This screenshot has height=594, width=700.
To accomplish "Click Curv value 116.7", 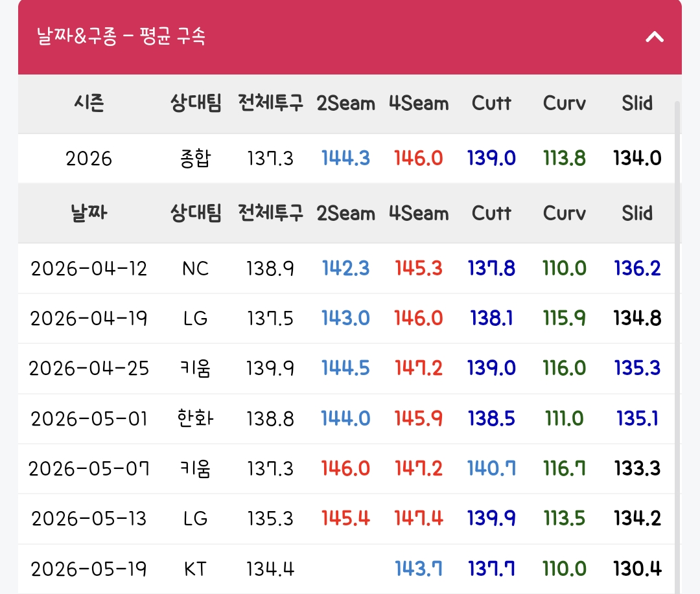I will click(565, 469).
